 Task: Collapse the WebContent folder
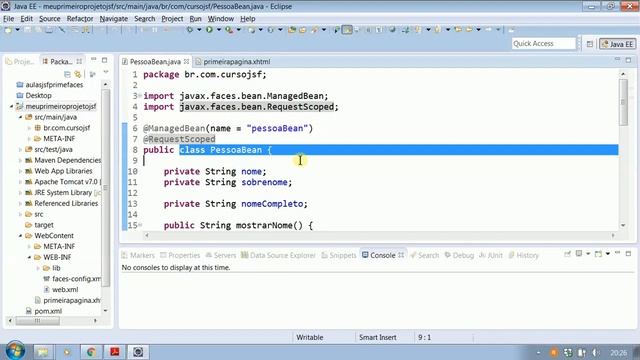tap(20, 236)
